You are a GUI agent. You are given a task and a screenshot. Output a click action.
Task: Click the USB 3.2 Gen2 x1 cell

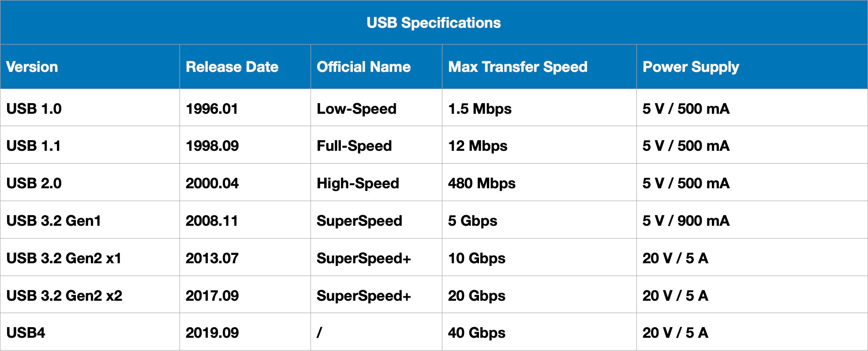tap(64, 258)
